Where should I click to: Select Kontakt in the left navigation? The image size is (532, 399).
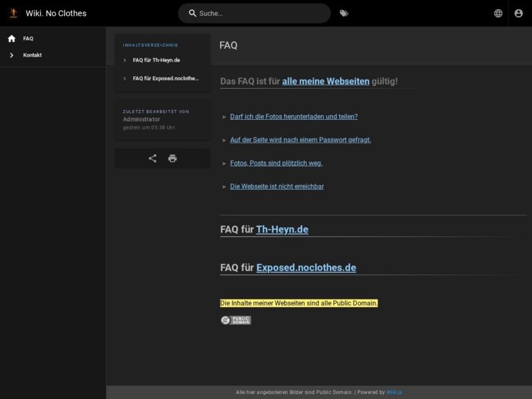pos(32,55)
